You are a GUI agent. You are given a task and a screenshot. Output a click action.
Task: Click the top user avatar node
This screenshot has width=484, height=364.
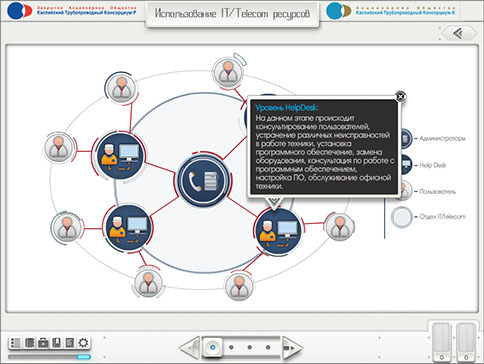tap(228, 73)
